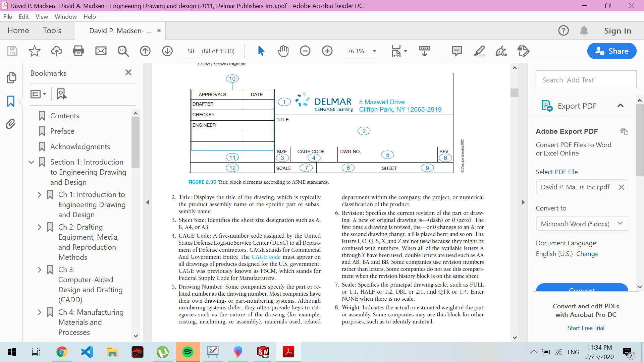Go to previous page arrow

(145, 51)
